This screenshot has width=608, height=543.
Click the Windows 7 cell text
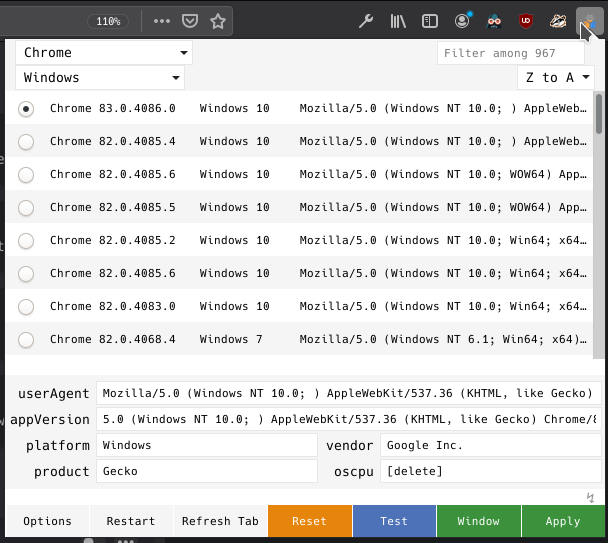[231, 339]
